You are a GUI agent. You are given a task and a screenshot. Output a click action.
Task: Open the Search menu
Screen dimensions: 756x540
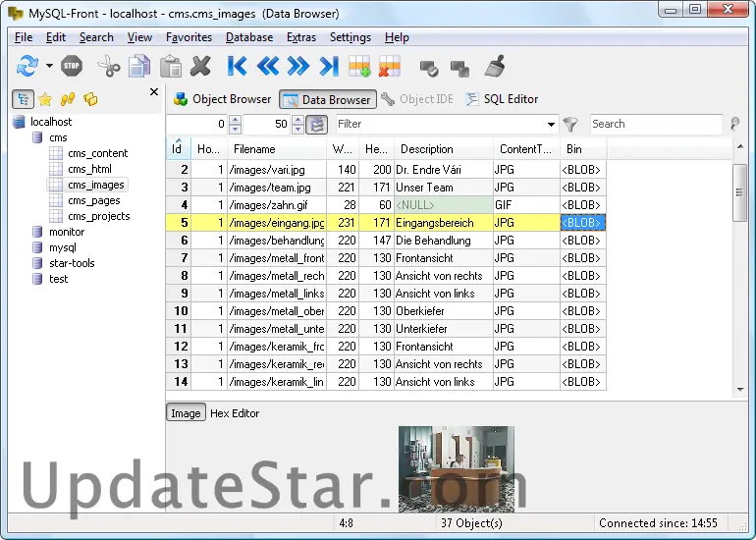coord(96,37)
